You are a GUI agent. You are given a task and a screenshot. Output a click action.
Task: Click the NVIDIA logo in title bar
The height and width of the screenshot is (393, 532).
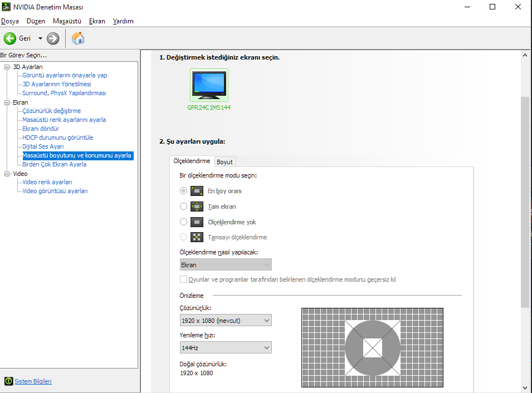[6, 7]
